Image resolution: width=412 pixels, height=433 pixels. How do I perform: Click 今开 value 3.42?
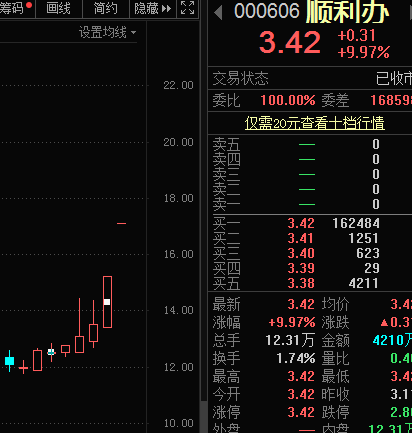pos(301,394)
